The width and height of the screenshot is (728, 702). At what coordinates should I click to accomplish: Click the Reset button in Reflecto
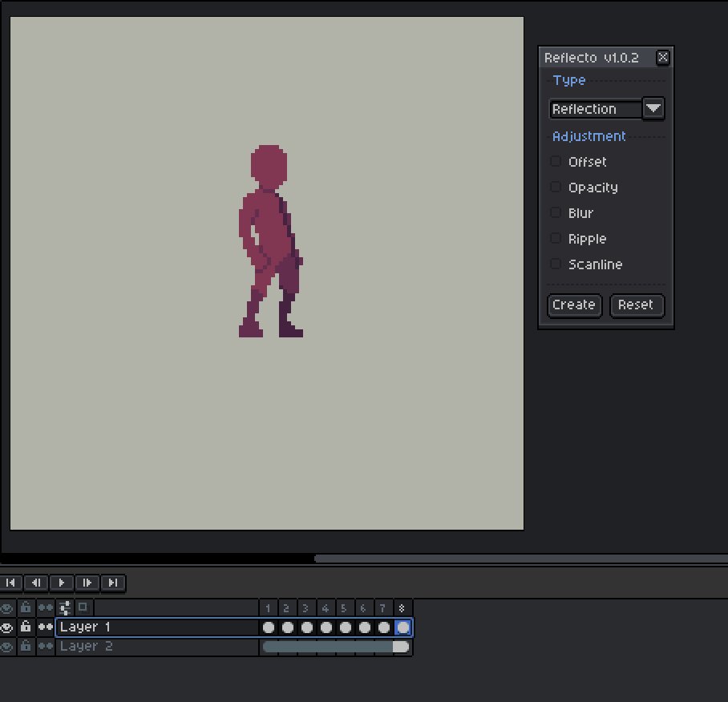[x=637, y=305]
